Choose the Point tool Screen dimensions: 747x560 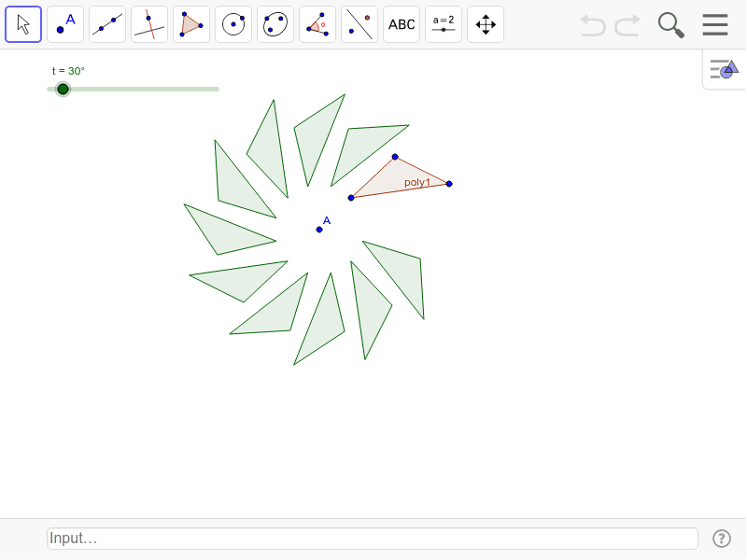point(65,24)
